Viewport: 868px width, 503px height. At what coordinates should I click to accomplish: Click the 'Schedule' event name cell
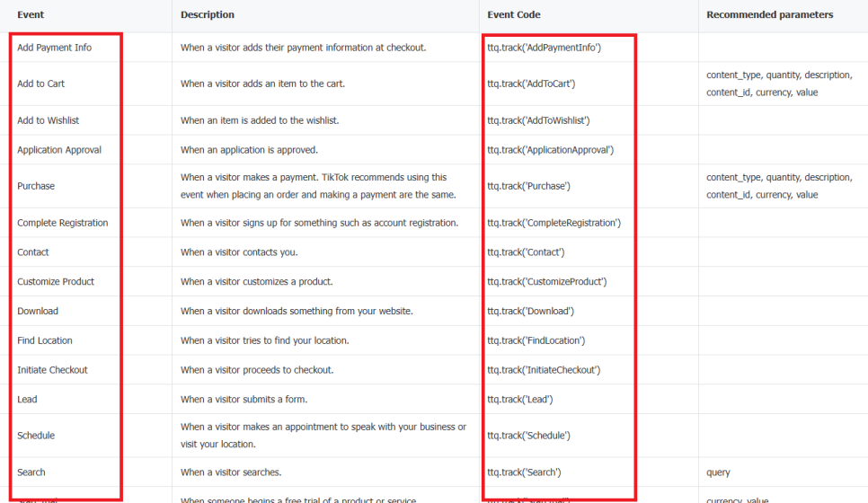pyautogui.click(x=36, y=436)
